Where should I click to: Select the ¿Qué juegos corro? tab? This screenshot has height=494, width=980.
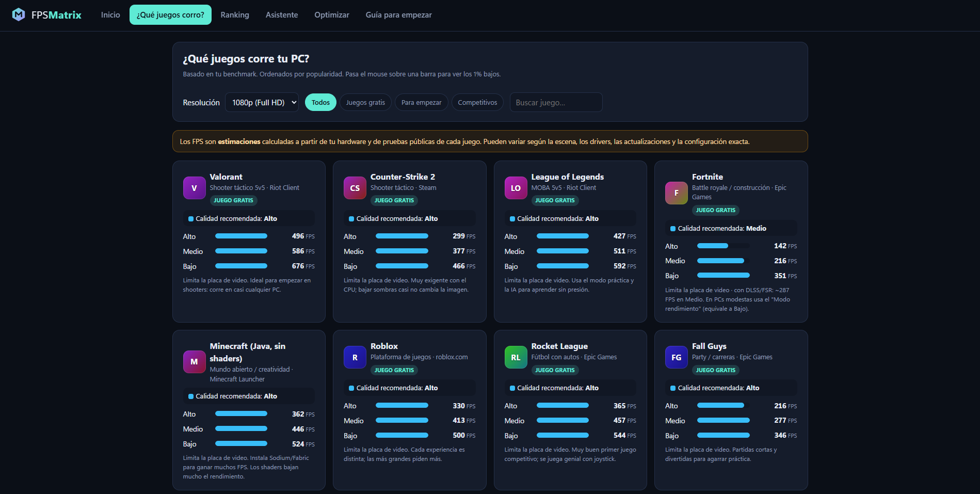coord(170,15)
